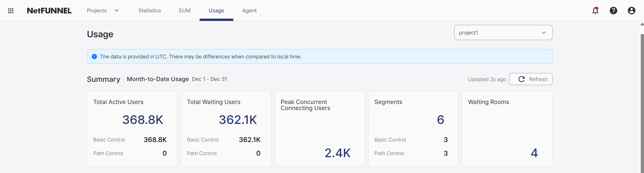The height and width of the screenshot is (173, 644).
Task: Click the vertical scrollbar thumb
Action: click(642, 103)
